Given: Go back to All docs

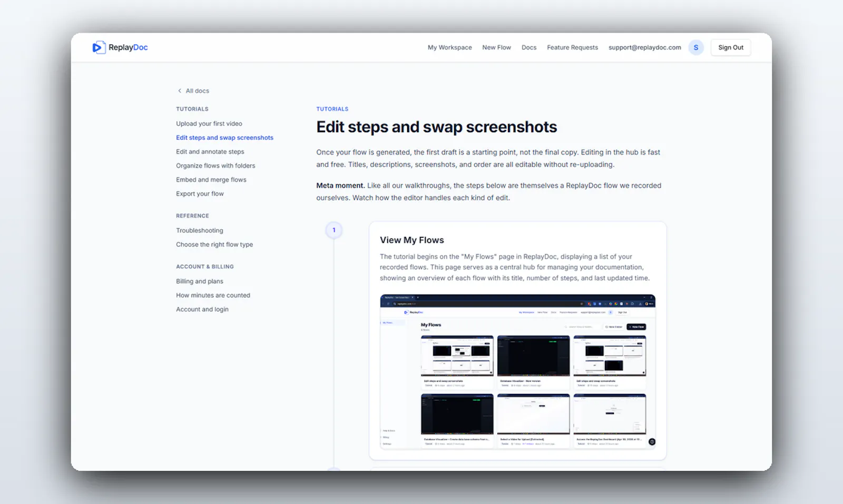Looking at the screenshot, I should coord(193,91).
